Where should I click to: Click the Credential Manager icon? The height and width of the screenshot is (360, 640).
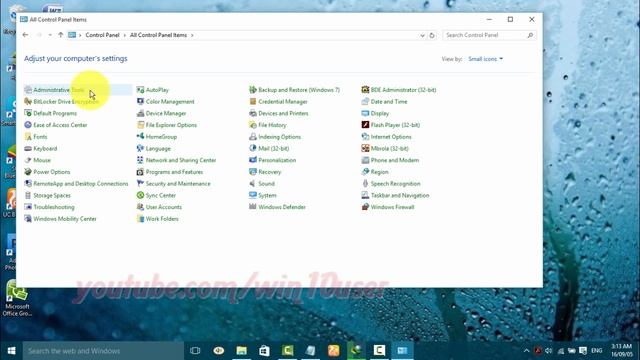tap(253, 101)
